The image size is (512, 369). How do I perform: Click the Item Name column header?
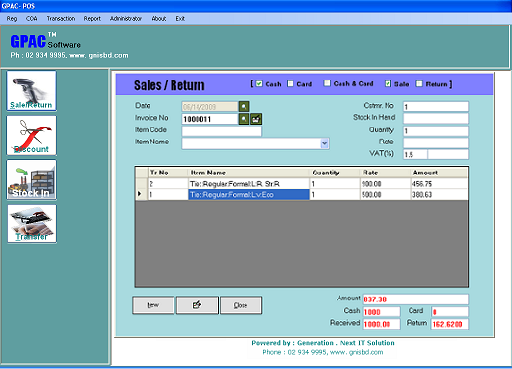coord(249,173)
